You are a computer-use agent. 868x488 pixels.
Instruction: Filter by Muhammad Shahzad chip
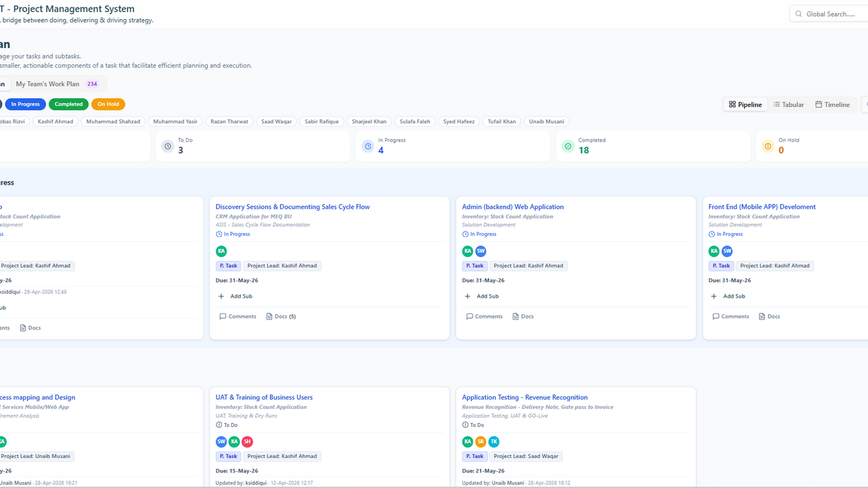(x=113, y=121)
